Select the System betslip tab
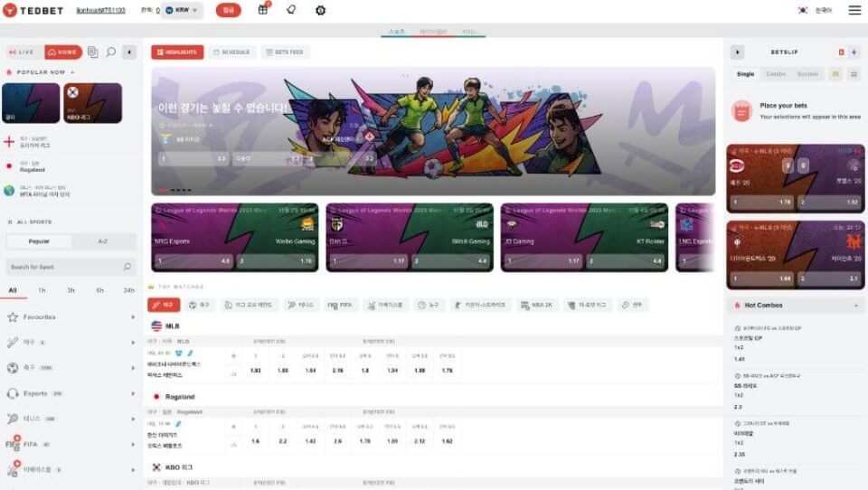 (x=807, y=73)
